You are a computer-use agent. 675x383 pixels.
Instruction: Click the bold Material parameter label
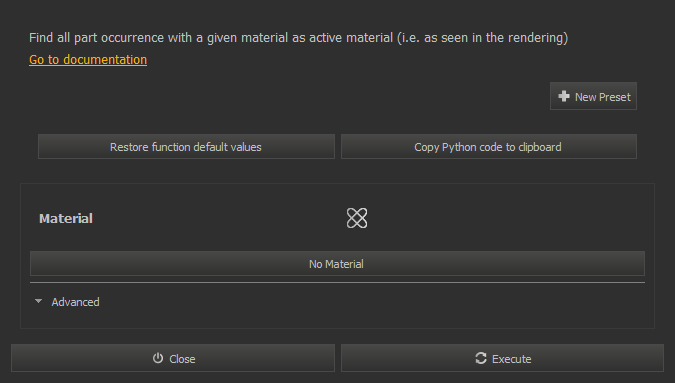click(66, 219)
